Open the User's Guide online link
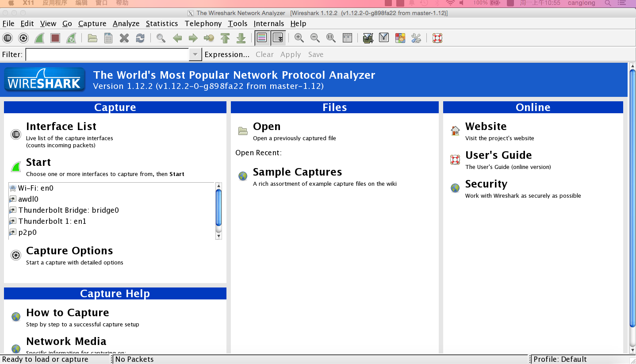The width and height of the screenshot is (636, 364). pos(498,155)
